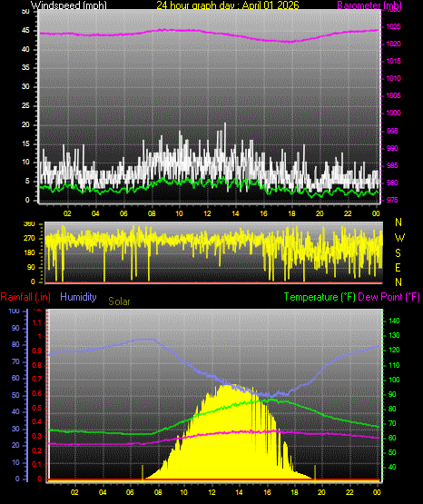Screen dimensions: 423x504
Task: Click the 45 windspeed axis label
Action: pos(25,31)
